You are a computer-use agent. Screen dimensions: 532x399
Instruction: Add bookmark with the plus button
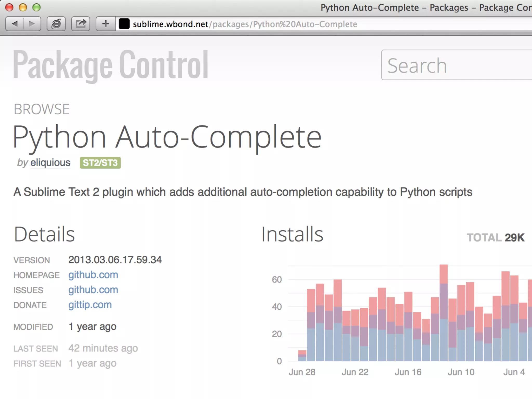[105, 24]
